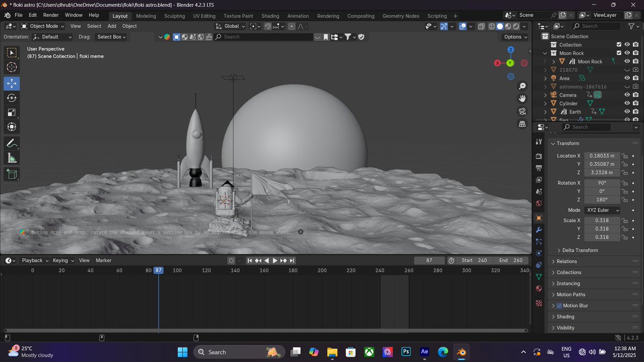The width and height of the screenshot is (644, 362).
Task: Open the World properties tab
Action: tap(539, 203)
